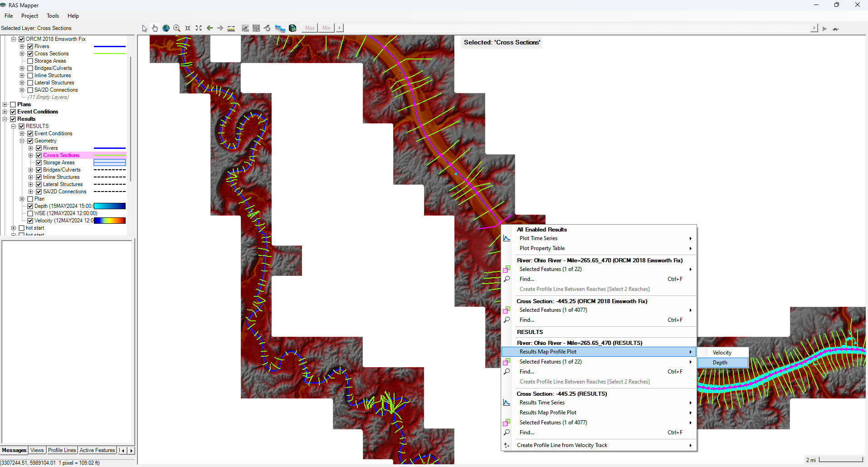The height and width of the screenshot is (467, 868).
Task: Activate the pan hand tool
Action: (155, 28)
